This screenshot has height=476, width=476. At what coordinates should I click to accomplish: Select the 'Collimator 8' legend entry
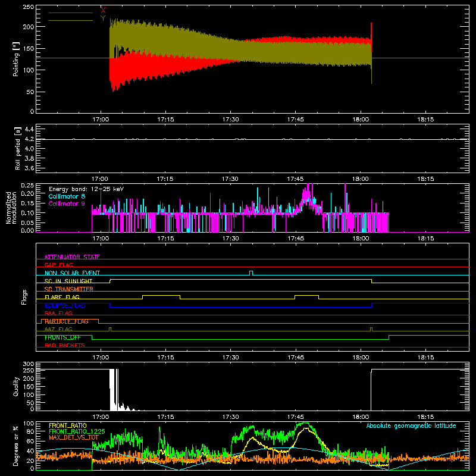[67, 196]
